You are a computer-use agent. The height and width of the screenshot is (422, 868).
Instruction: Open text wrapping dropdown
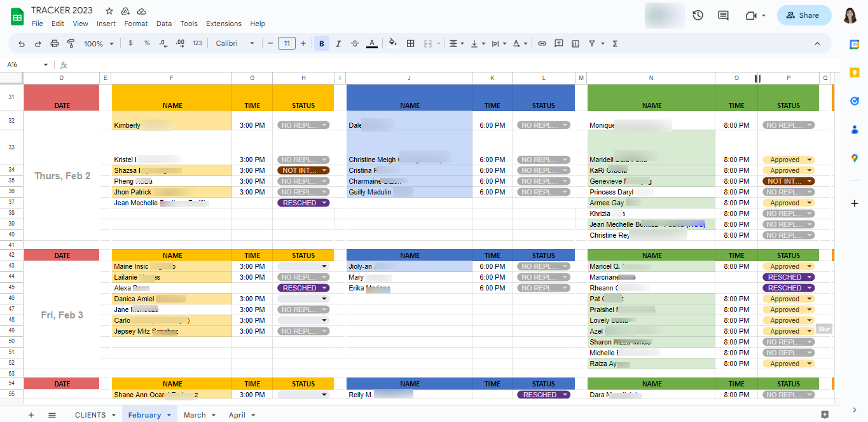[498, 44]
